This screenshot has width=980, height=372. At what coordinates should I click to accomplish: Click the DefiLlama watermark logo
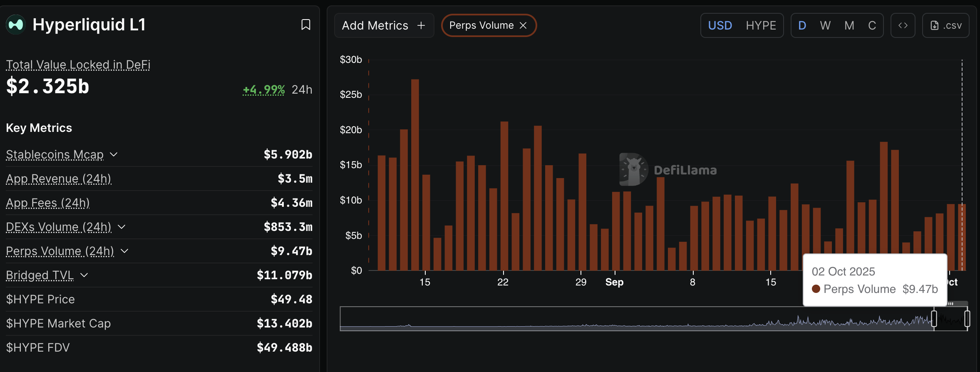(633, 169)
